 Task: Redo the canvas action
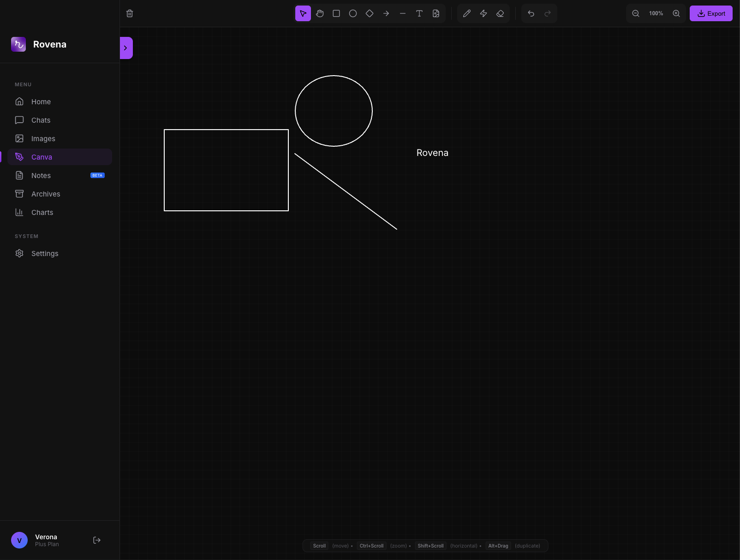(548, 13)
